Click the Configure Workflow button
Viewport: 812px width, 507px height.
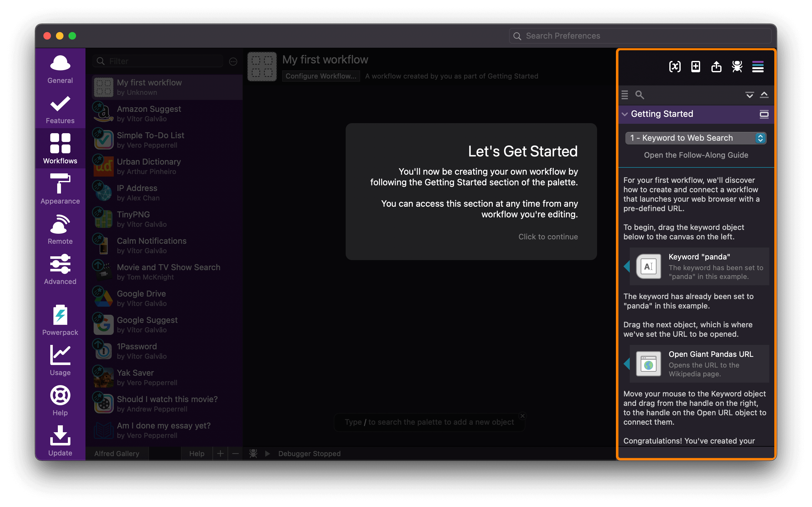[321, 76]
